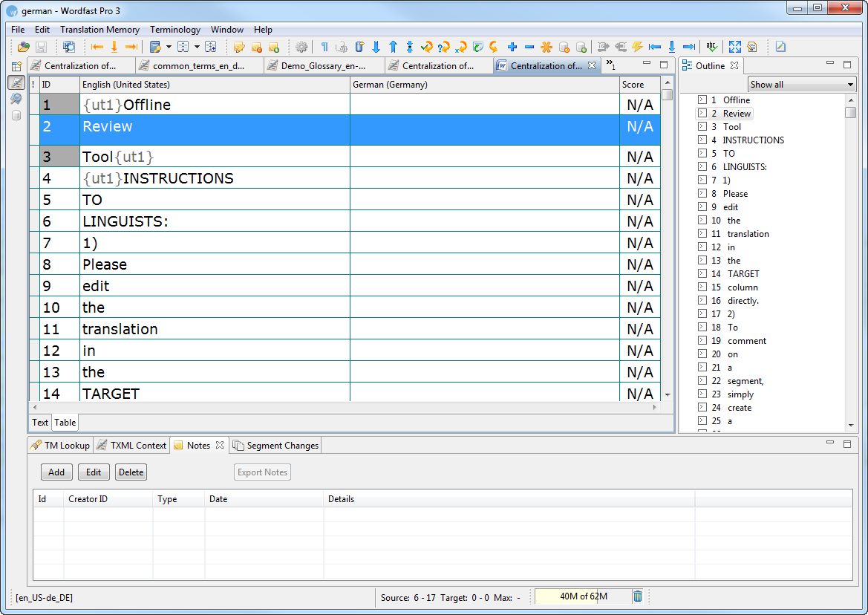Click the delete note icon with red minus

[256, 47]
